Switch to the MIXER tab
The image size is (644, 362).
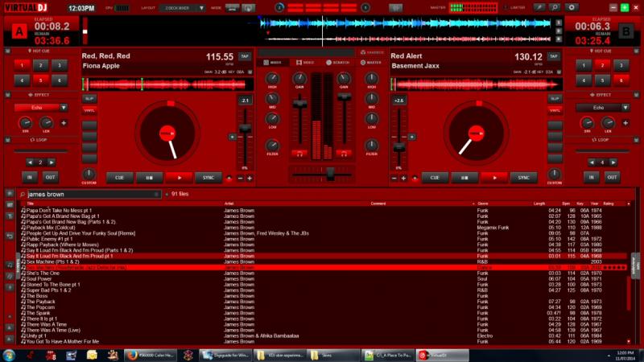pos(272,63)
